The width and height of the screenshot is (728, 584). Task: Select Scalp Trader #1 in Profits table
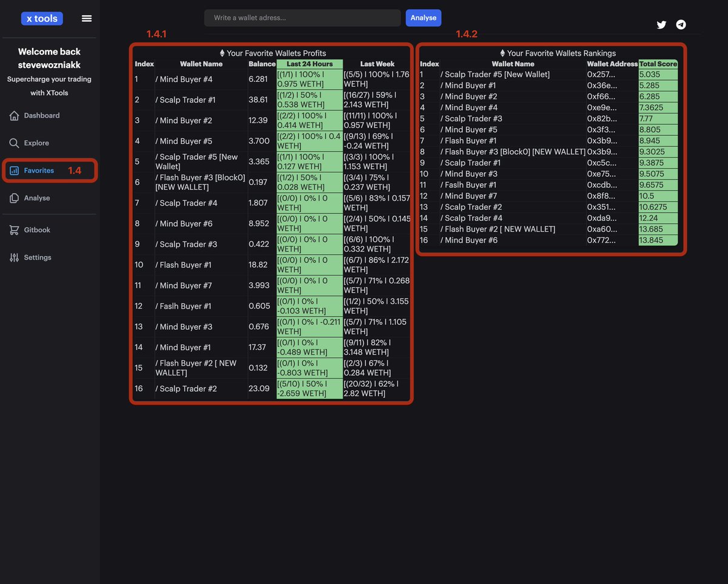point(186,100)
